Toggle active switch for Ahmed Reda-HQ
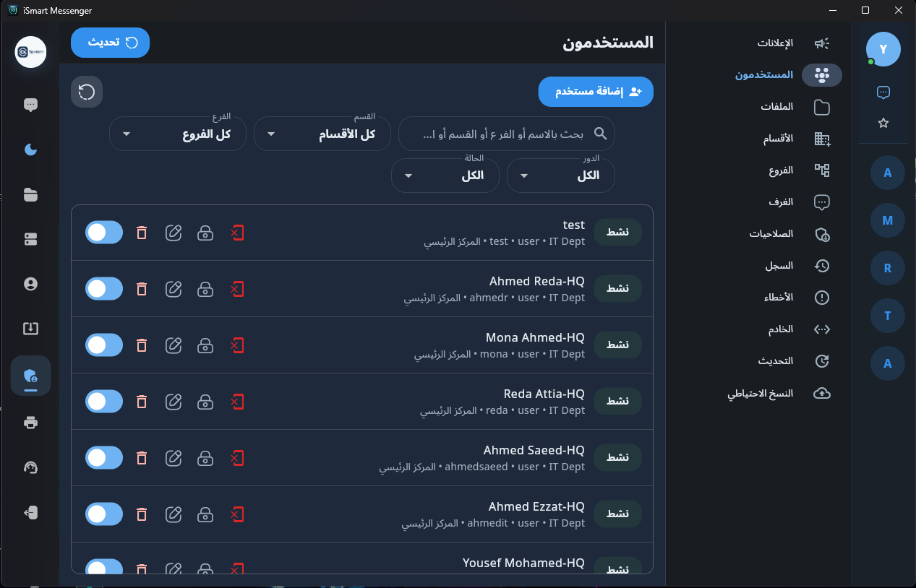Viewport: 916px width, 588px height. point(104,289)
